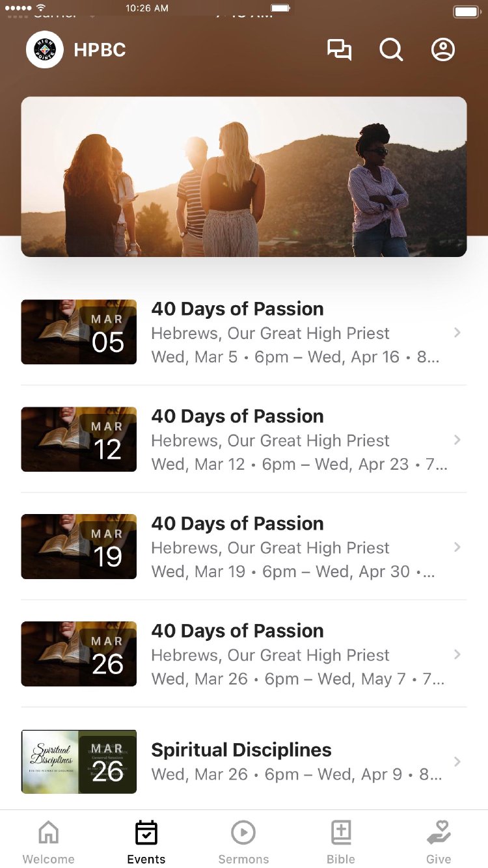Image resolution: width=488 pixels, height=868 pixels.
Task: Tap the Bible book icon
Action: tap(341, 833)
